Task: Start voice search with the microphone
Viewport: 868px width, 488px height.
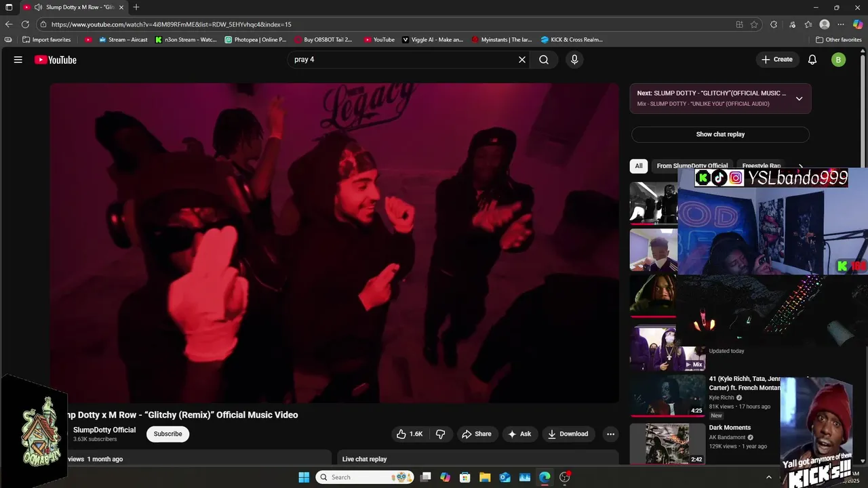Action: 574,60
